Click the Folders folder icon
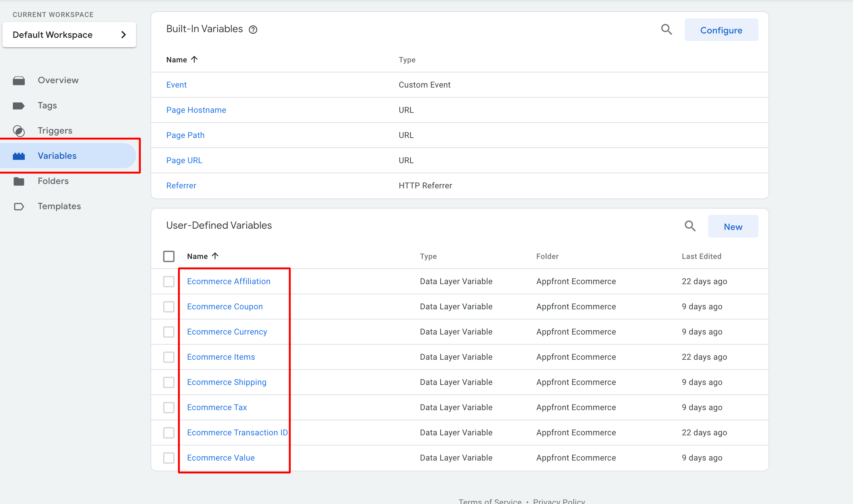Viewport: 853px width, 504px height. click(19, 181)
